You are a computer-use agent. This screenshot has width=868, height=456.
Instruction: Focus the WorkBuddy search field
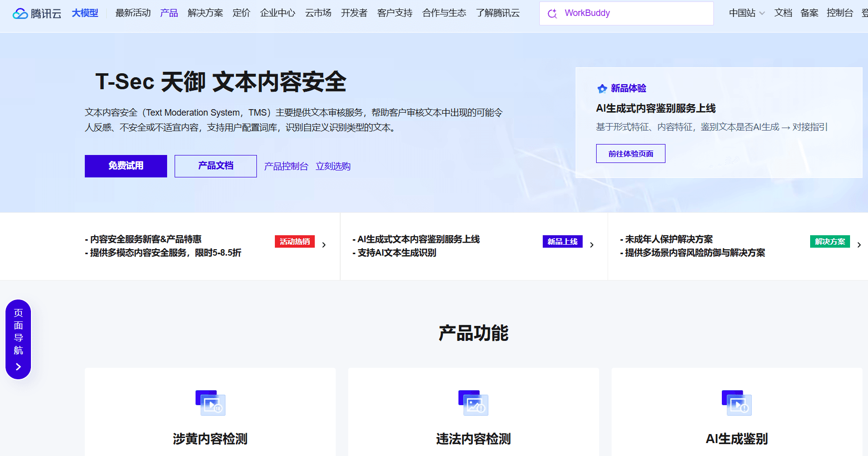[627, 13]
